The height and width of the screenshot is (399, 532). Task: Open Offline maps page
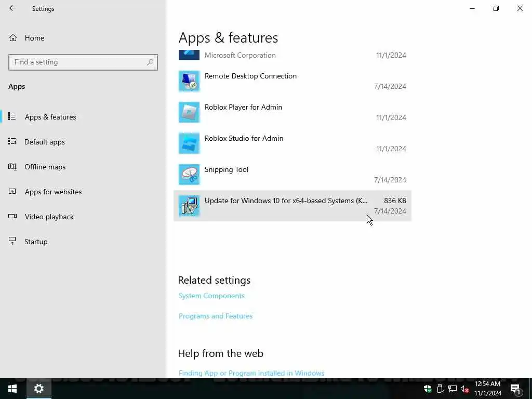45,167
